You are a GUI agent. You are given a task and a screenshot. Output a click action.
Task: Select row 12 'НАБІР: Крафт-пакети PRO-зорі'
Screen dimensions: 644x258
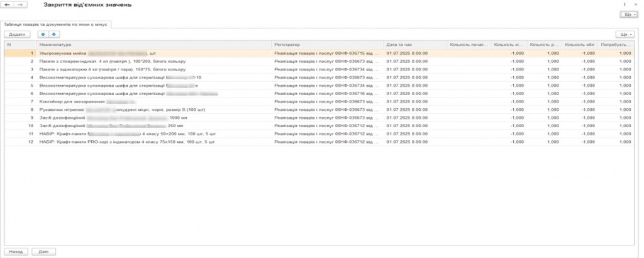[x=126, y=142]
